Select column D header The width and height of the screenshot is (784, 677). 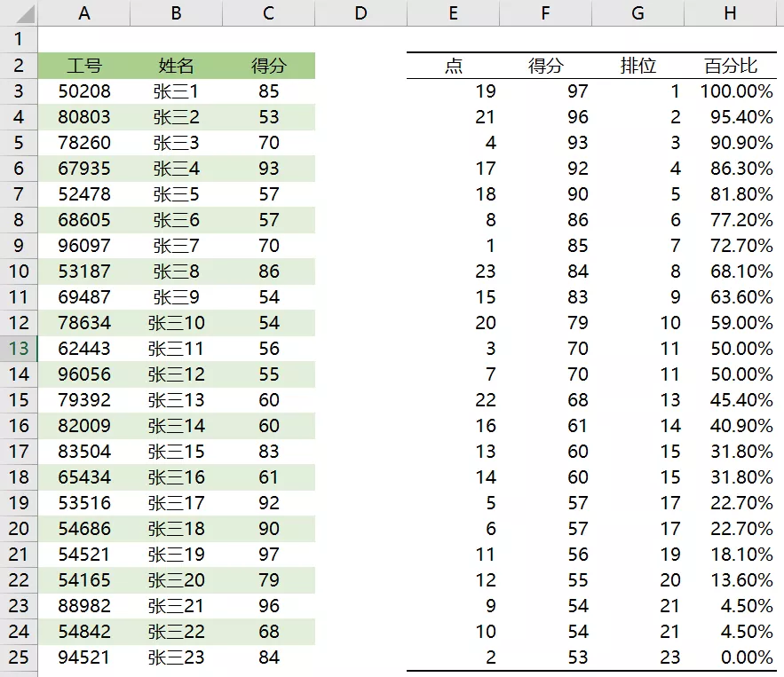pos(361,13)
